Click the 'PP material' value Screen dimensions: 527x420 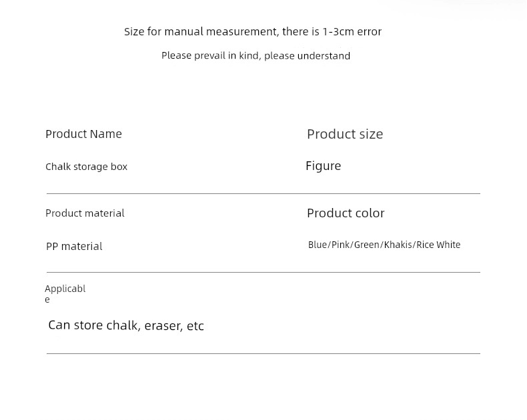(74, 246)
